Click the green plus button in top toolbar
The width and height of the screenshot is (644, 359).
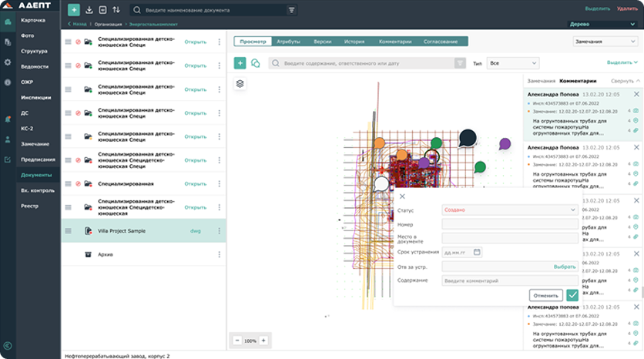[x=74, y=10]
